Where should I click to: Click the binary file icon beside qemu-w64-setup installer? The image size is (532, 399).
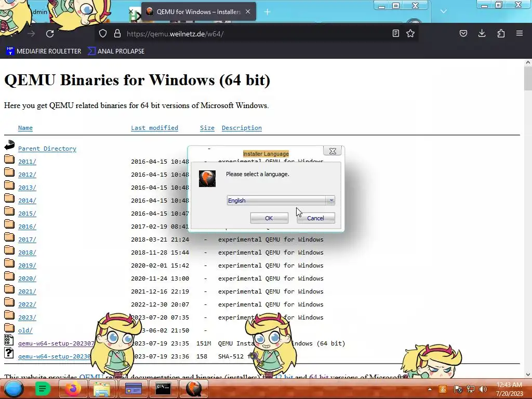[9, 340]
